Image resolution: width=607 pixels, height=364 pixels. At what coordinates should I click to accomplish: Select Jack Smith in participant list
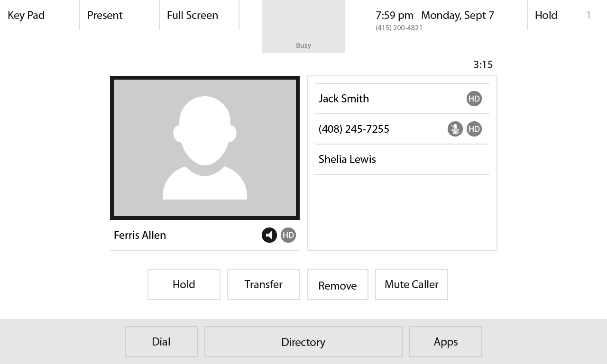(402, 99)
